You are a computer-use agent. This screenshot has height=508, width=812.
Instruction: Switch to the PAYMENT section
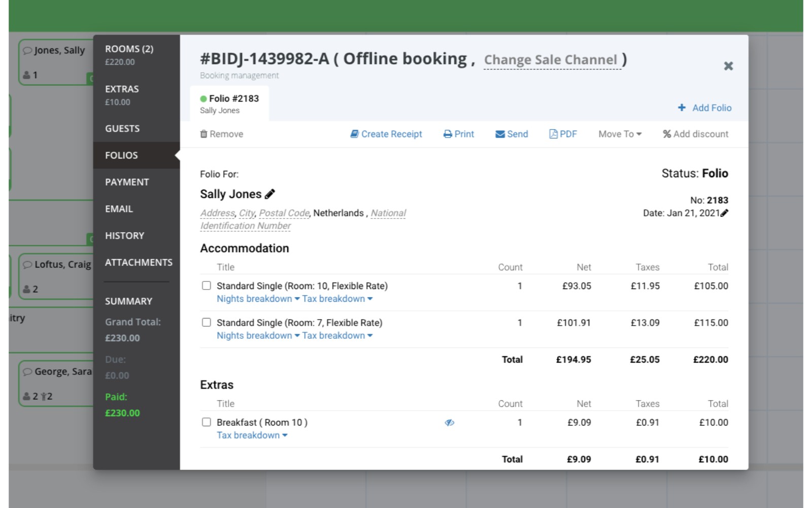point(127,181)
